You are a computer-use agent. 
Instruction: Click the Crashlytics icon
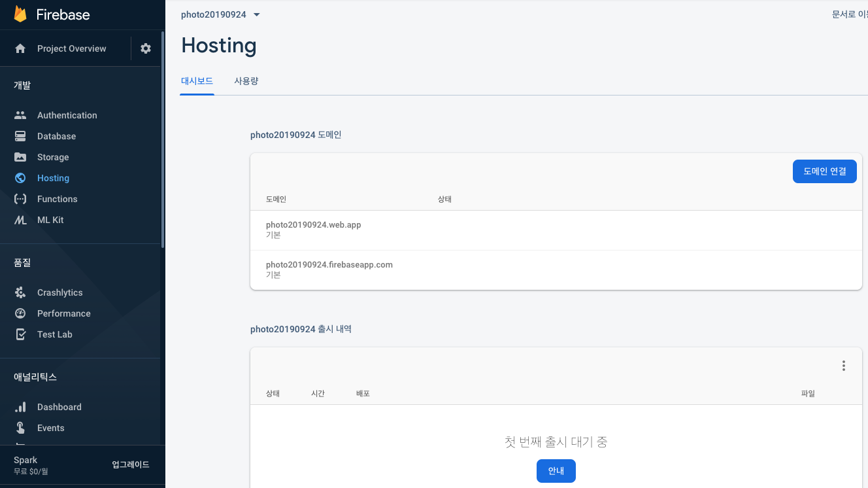(20, 292)
